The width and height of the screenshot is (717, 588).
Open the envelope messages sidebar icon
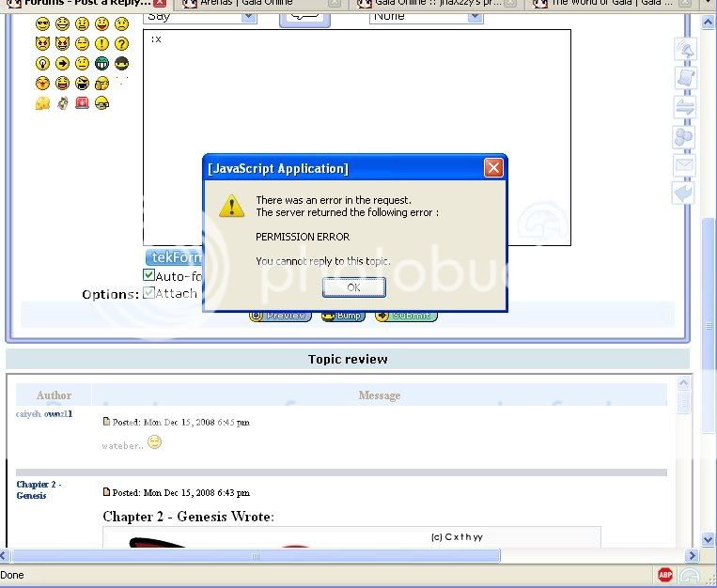click(684, 165)
